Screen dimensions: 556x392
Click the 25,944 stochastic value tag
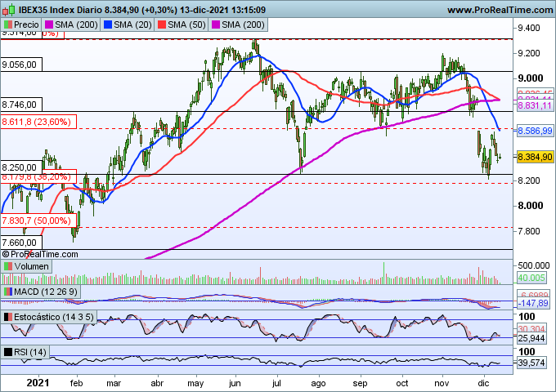pyautogui.click(x=531, y=339)
